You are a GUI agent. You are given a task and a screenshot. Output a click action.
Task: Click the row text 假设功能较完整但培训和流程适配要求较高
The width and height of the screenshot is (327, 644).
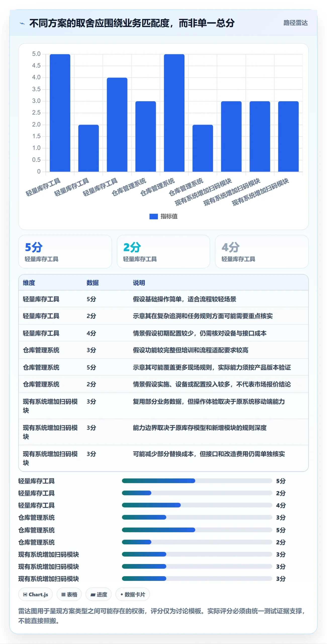[191, 350]
